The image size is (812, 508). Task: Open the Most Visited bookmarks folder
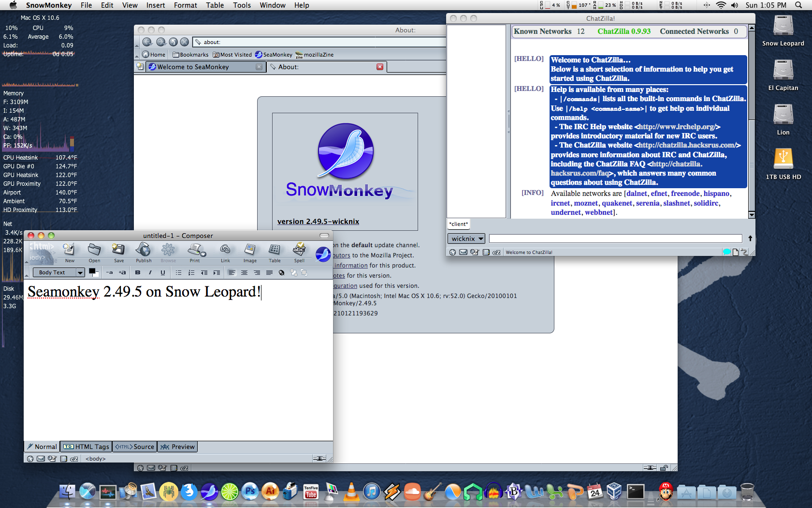[x=232, y=55]
